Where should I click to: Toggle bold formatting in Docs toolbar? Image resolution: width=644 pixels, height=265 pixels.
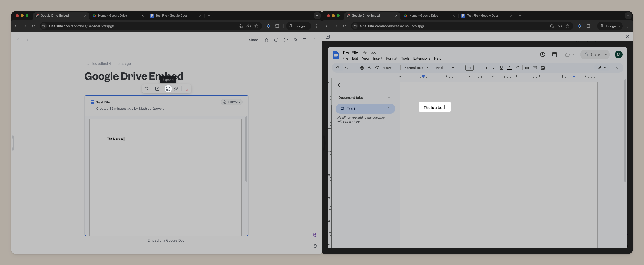tap(486, 68)
